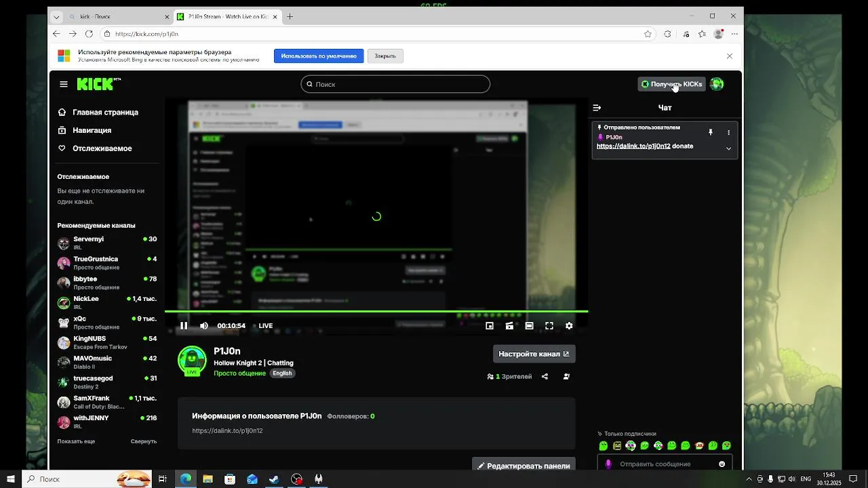Add the page to favorites with the star
Viewport: 868px width, 488px height.
[648, 34]
